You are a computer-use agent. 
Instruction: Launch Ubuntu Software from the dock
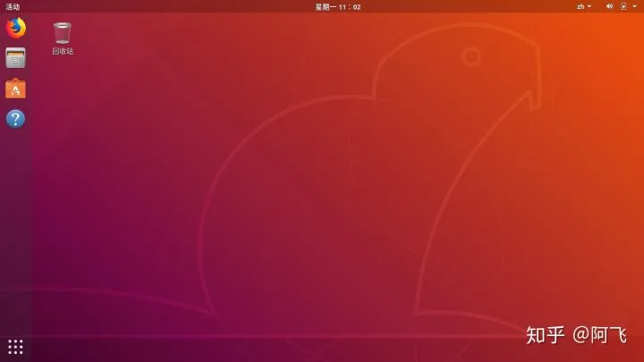[x=15, y=88]
